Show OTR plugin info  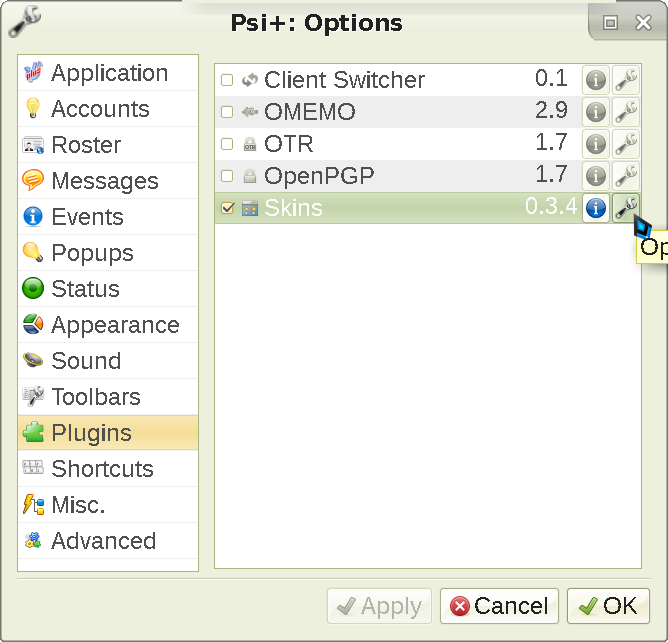coord(596,144)
